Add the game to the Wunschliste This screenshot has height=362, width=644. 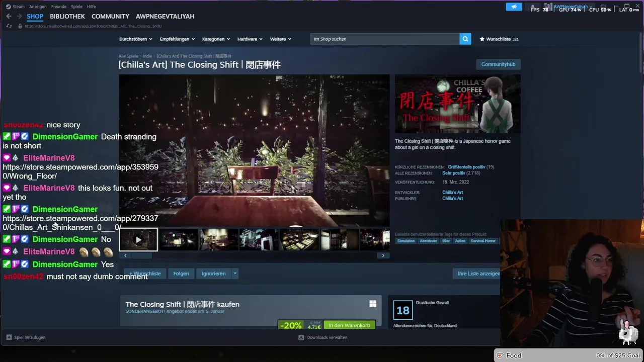(x=145, y=274)
